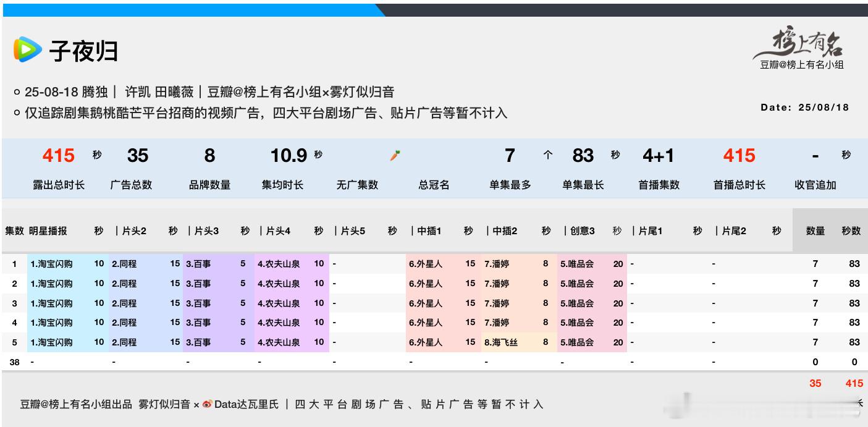Click 4.农夫山泉 in episode 4 row
The image size is (868, 427).
tap(279, 323)
